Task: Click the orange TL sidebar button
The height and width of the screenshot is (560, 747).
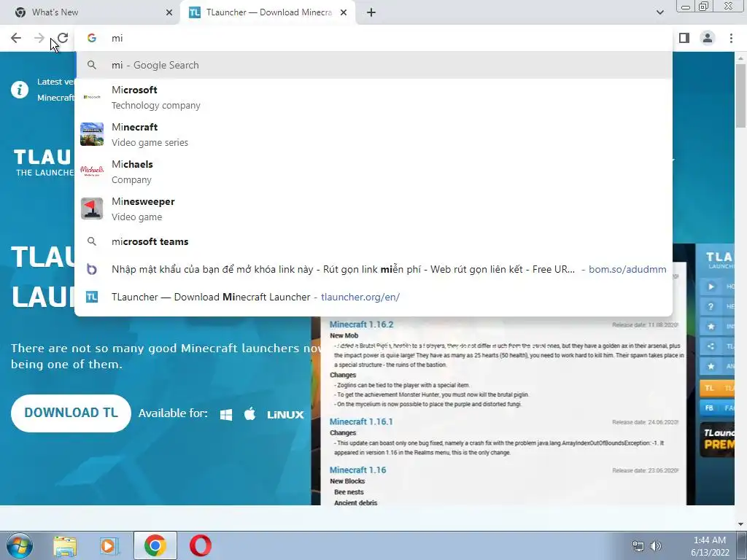Action: (x=717, y=388)
